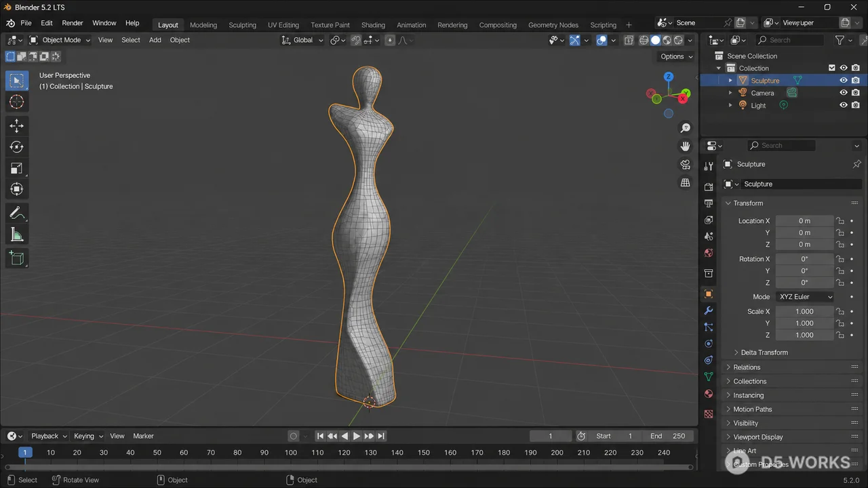The height and width of the screenshot is (488, 868).
Task: Select the Cursor tool in the toolbar
Action: 17,102
